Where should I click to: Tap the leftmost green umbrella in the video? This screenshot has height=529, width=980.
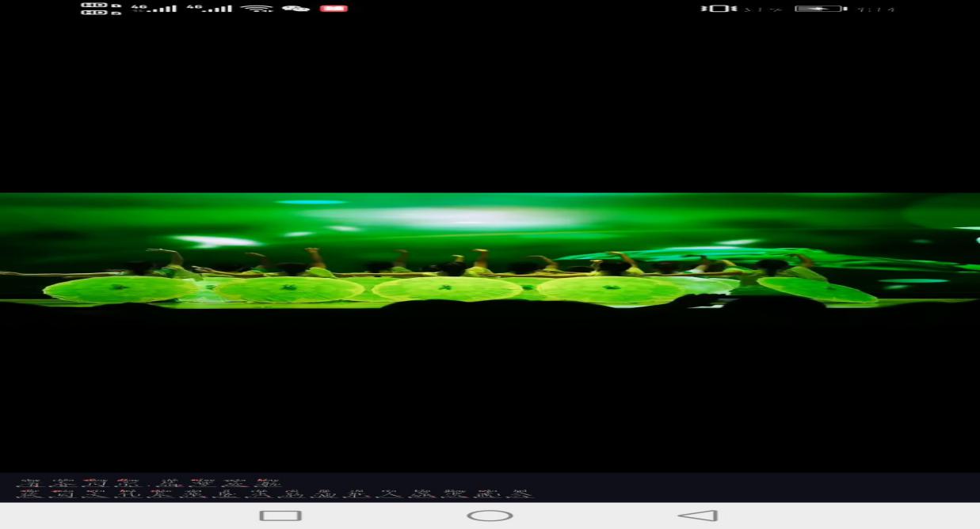(x=120, y=289)
